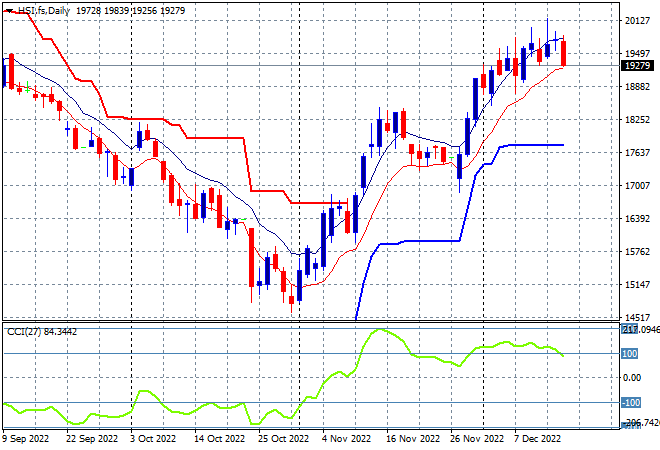This screenshot has height=450, width=660.
Task: Select the 7 Dec 2022 date label
Action: coord(537,439)
